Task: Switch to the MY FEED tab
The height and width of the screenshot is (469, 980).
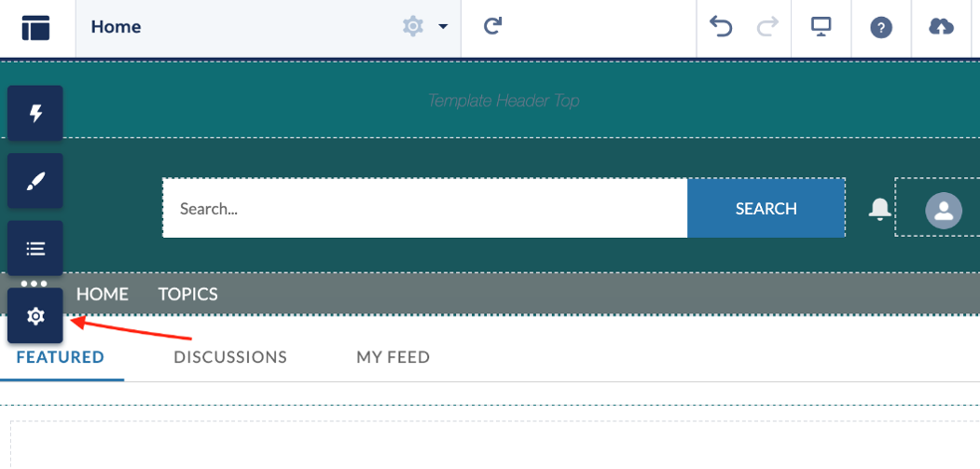Action: [x=393, y=357]
